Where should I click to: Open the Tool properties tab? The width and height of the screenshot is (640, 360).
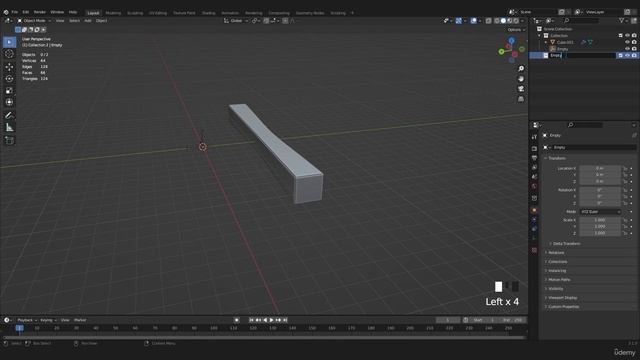click(534, 138)
